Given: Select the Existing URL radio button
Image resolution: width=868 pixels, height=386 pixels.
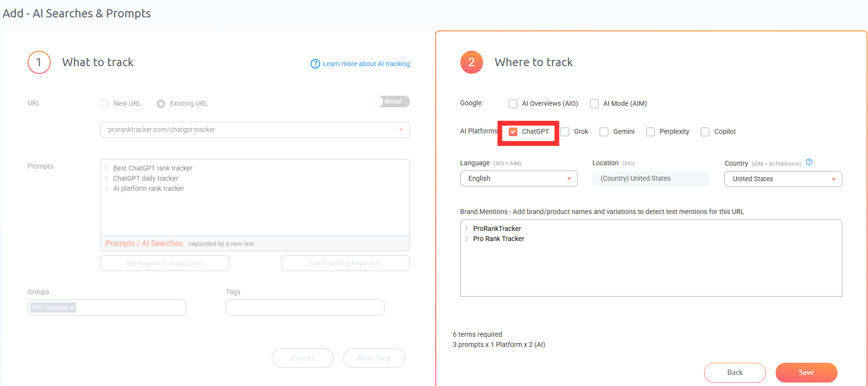Looking at the screenshot, I should [161, 104].
